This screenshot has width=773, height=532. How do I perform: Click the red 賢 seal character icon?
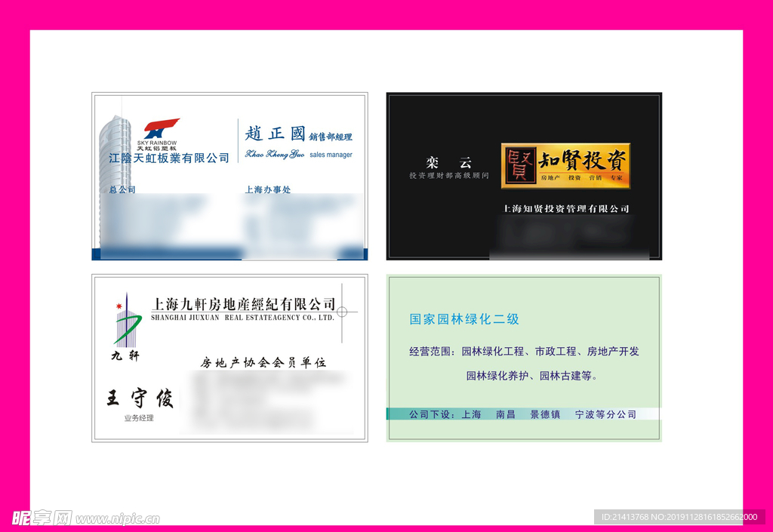tap(519, 165)
